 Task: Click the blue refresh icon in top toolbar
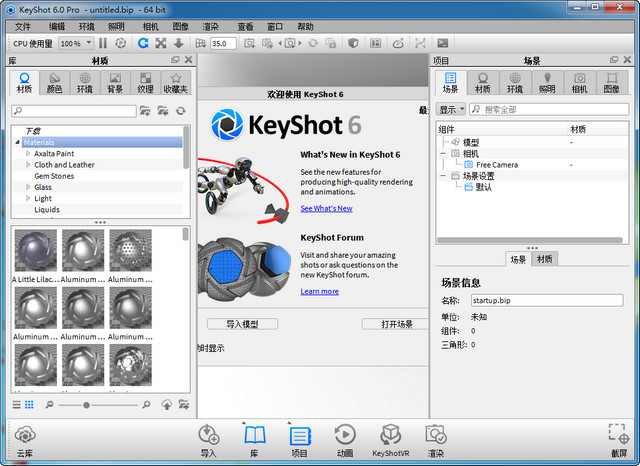coord(143,44)
